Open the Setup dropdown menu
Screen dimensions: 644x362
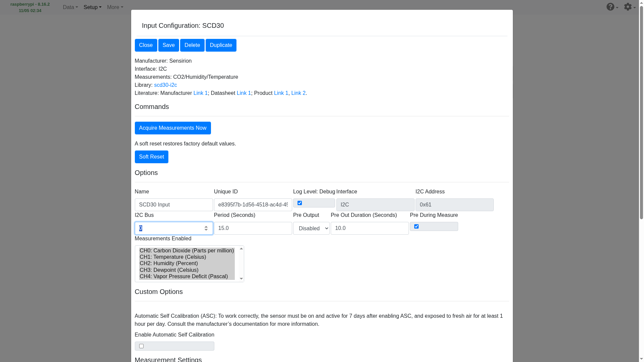[92, 7]
